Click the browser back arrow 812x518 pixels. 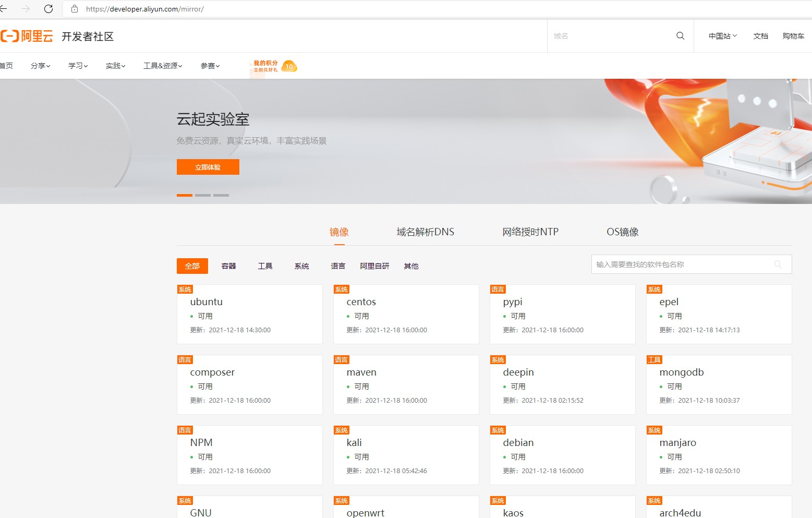[x=6, y=8]
